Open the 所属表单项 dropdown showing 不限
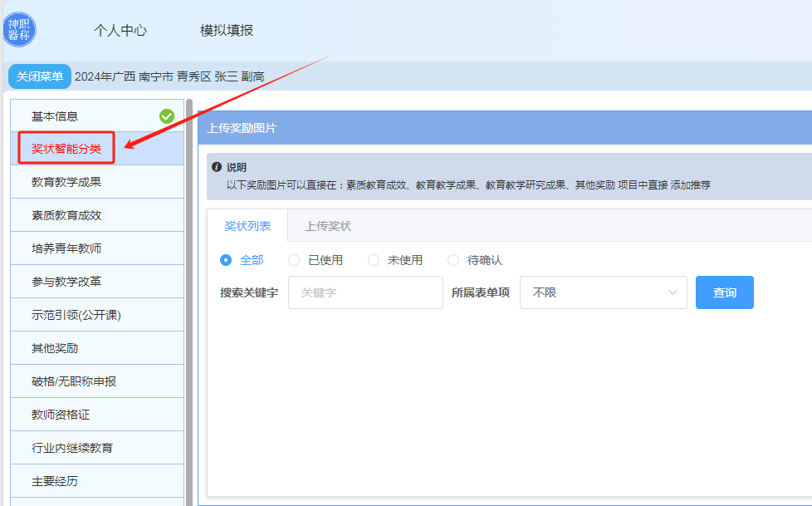Image resolution: width=812 pixels, height=506 pixels. coord(604,292)
